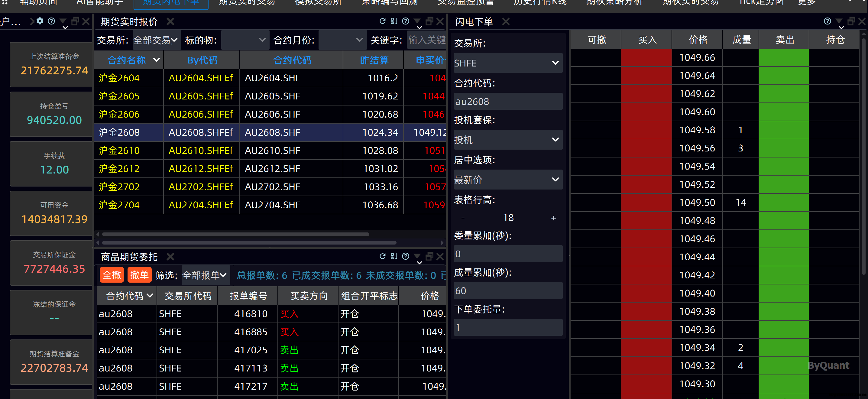
Task: Click sort icon in commodity orders panel
Action: (394, 256)
